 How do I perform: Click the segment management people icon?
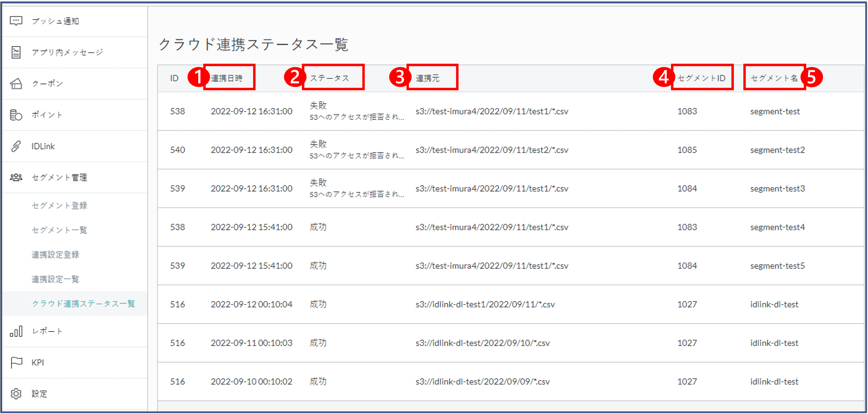(16, 178)
